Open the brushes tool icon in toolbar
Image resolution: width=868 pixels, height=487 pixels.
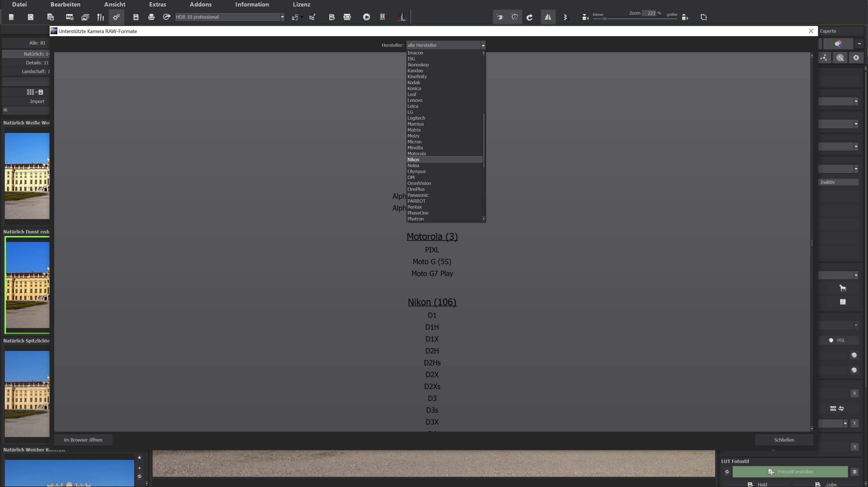click(x=100, y=17)
